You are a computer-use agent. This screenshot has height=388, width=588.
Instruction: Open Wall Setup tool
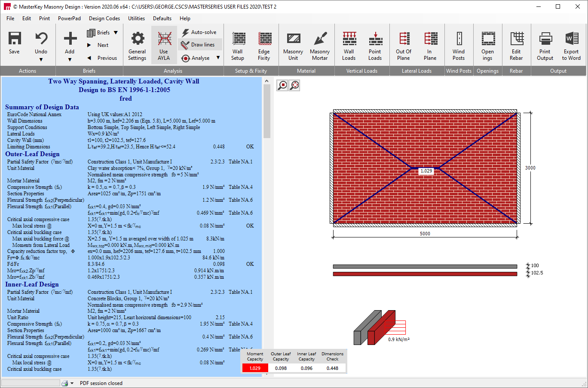coord(238,46)
